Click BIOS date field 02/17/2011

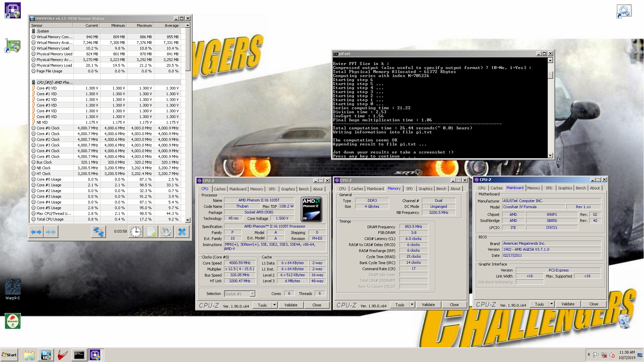click(551, 255)
